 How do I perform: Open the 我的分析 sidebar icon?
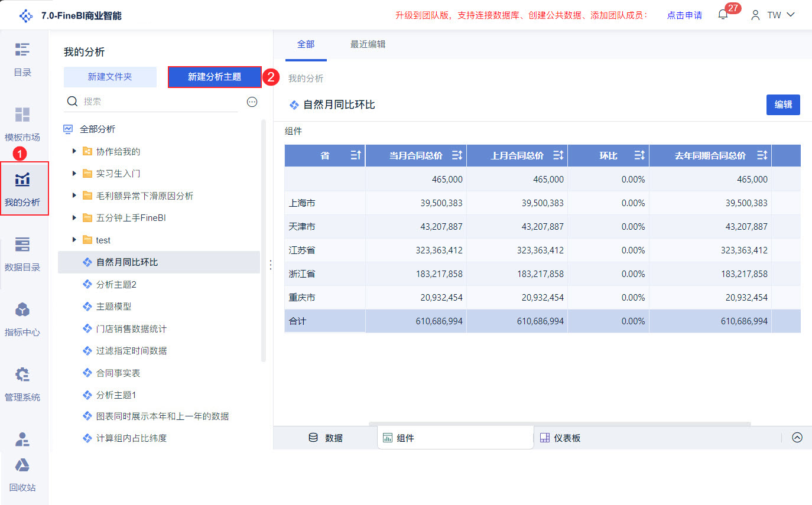tap(22, 180)
